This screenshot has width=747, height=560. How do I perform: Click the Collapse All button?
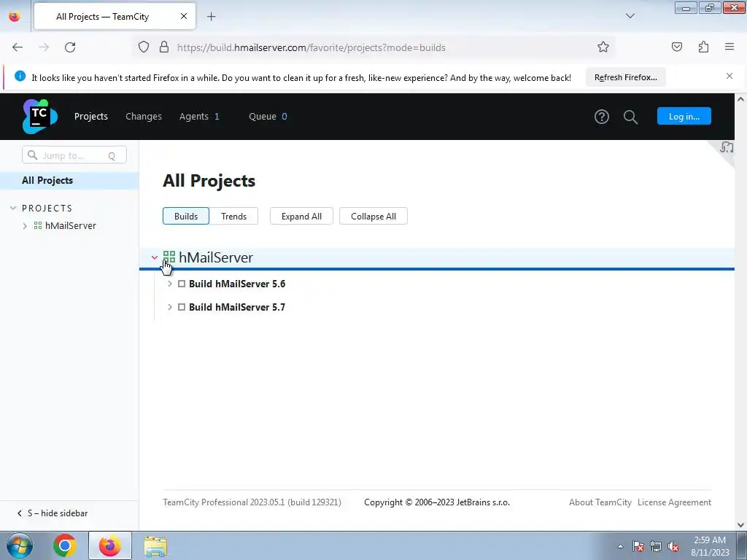pos(373,216)
